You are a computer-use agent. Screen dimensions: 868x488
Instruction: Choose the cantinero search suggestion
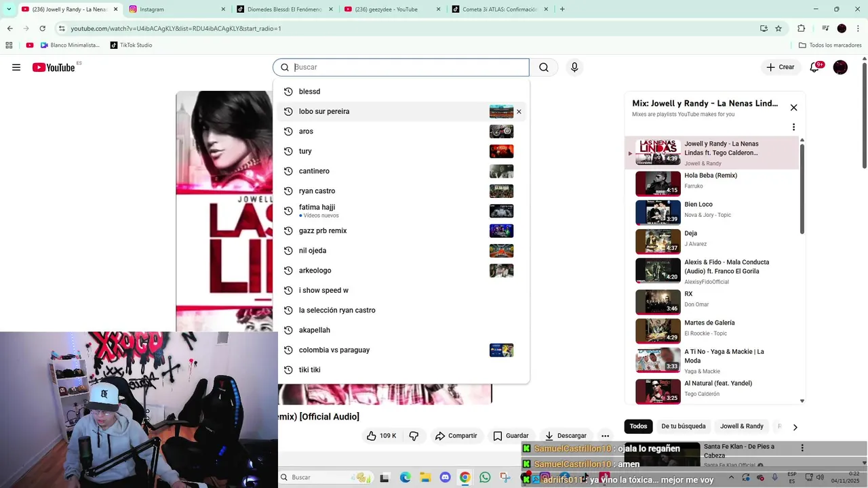point(401,171)
